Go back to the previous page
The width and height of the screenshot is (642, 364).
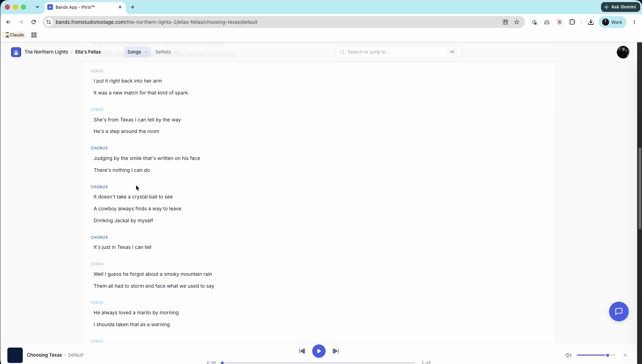click(8, 22)
